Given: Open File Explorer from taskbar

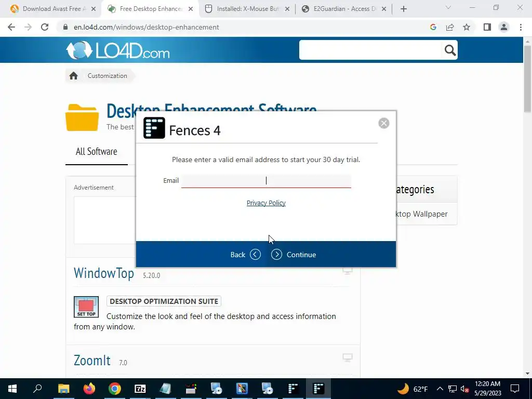Looking at the screenshot, I should click(63, 389).
